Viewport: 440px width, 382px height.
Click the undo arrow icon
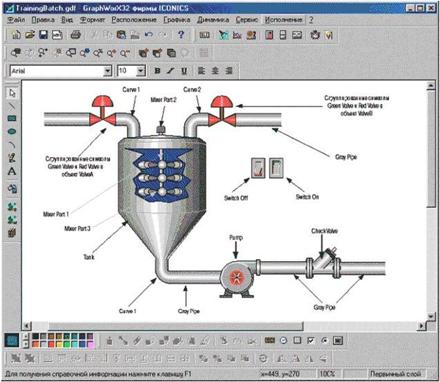coord(149,35)
